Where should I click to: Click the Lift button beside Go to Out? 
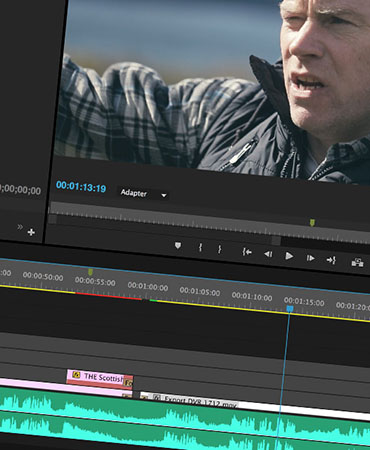point(357,262)
